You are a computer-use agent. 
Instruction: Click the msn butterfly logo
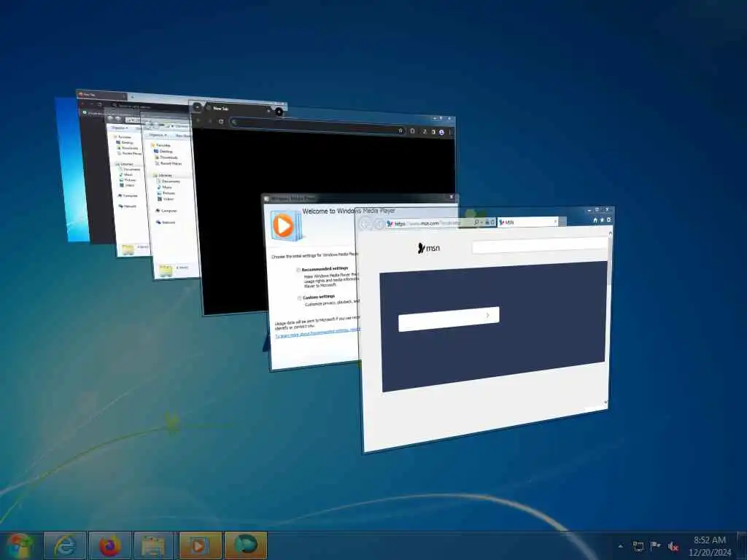428,248
